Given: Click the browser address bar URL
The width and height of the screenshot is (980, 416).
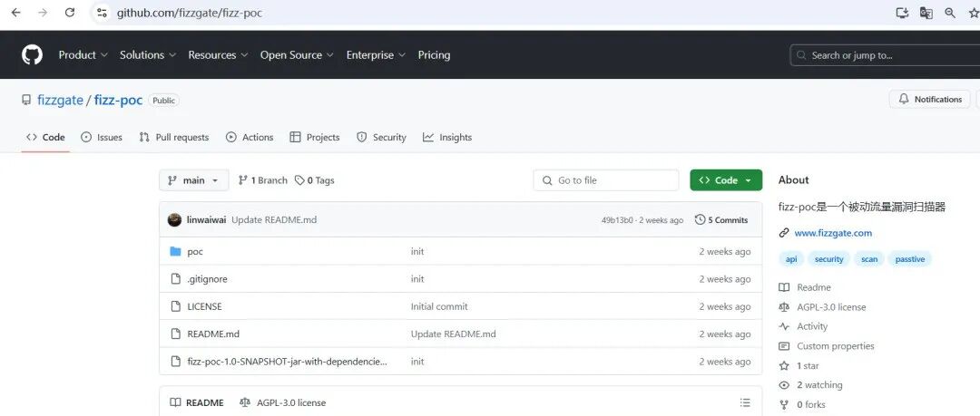Looking at the screenshot, I should point(190,13).
